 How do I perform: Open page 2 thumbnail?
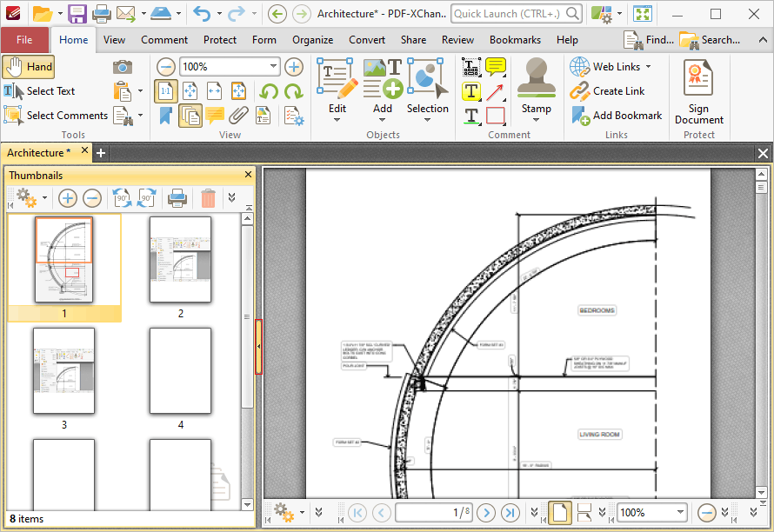pyautogui.click(x=181, y=260)
